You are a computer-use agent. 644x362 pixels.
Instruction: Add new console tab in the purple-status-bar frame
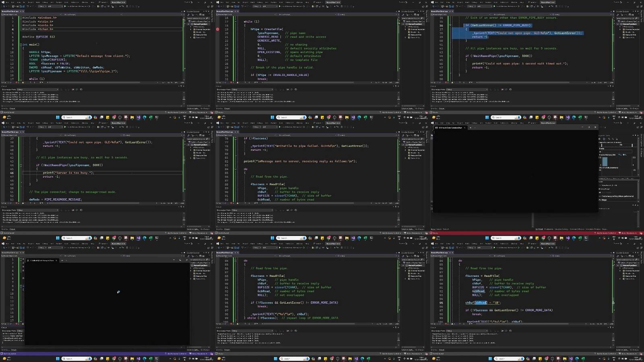pyautogui.click(x=62, y=260)
